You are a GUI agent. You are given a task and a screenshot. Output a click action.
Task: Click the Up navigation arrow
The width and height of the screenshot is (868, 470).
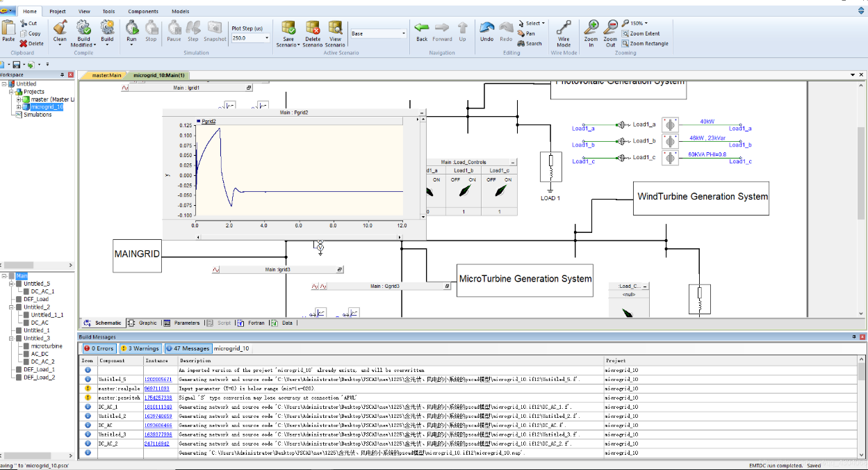(x=462, y=27)
